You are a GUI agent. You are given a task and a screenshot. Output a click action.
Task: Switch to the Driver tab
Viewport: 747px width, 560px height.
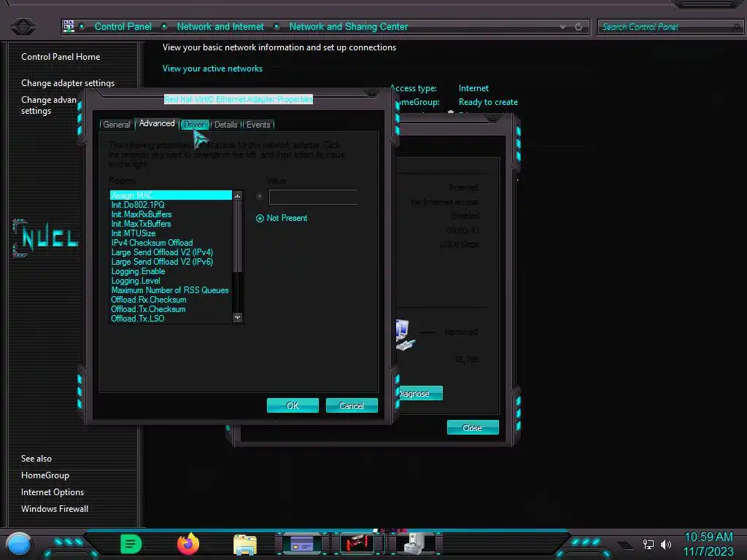tap(194, 124)
